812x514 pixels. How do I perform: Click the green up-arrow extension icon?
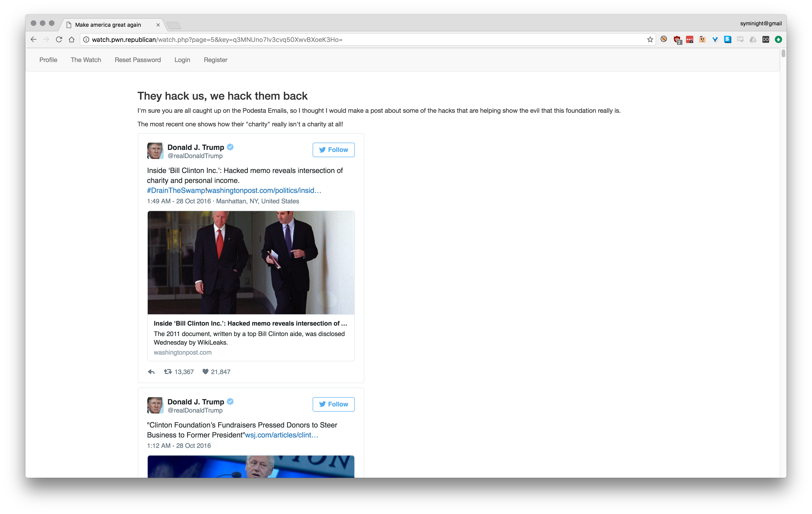click(778, 40)
